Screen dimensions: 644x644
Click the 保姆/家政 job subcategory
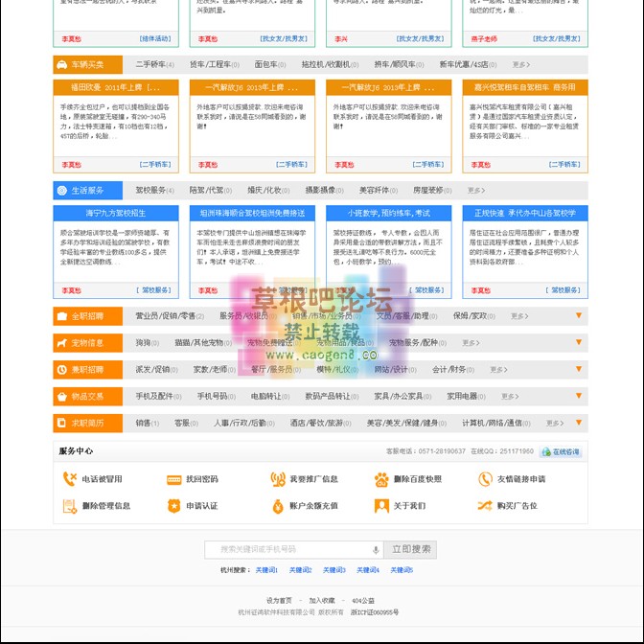(474, 316)
